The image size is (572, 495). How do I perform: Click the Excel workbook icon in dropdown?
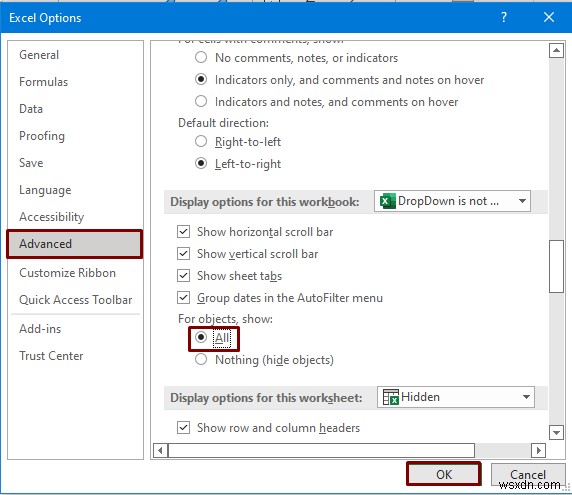pyautogui.click(x=387, y=201)
